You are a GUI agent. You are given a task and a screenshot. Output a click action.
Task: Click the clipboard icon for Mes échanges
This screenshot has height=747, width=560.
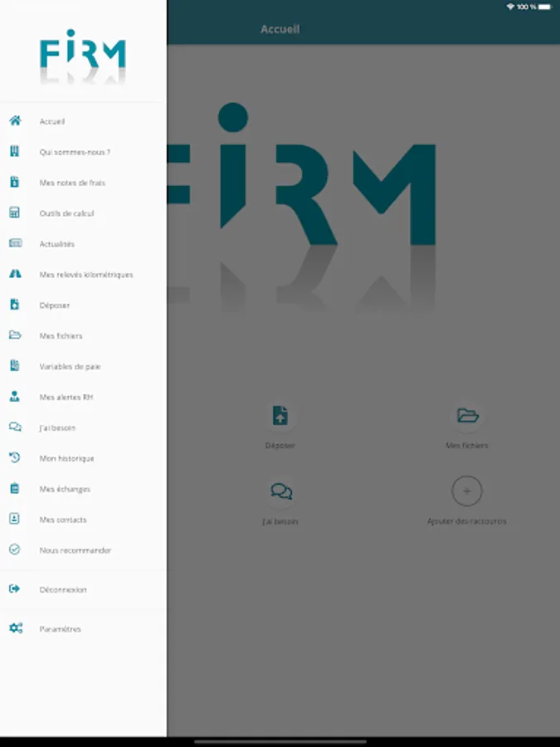15,488
